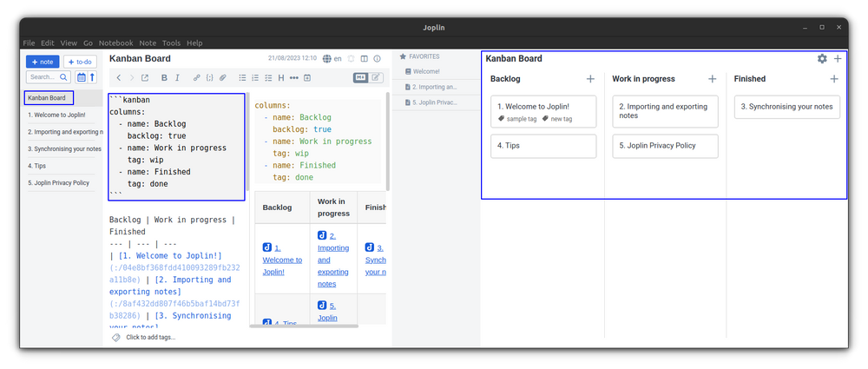The image size is (868, 369).
Task: Create a new to-do item
Action: point(80,62)
